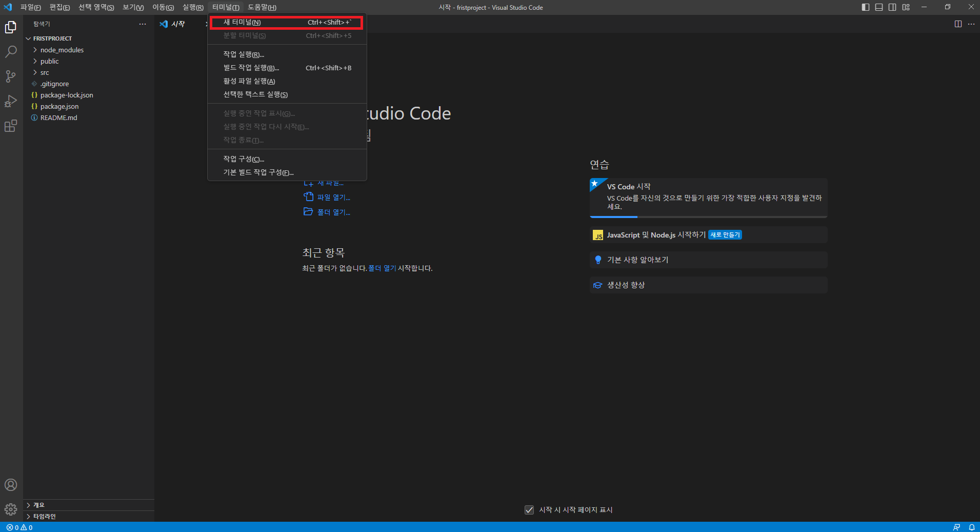Split the editor to the right
980x532 pixels.
(x=958, y=24)
